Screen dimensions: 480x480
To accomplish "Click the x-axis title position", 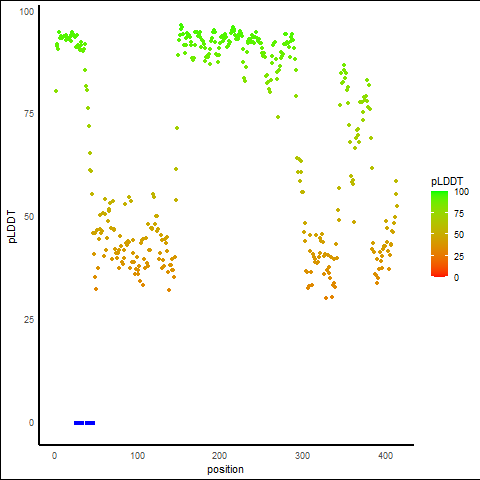I will (225, 470).
